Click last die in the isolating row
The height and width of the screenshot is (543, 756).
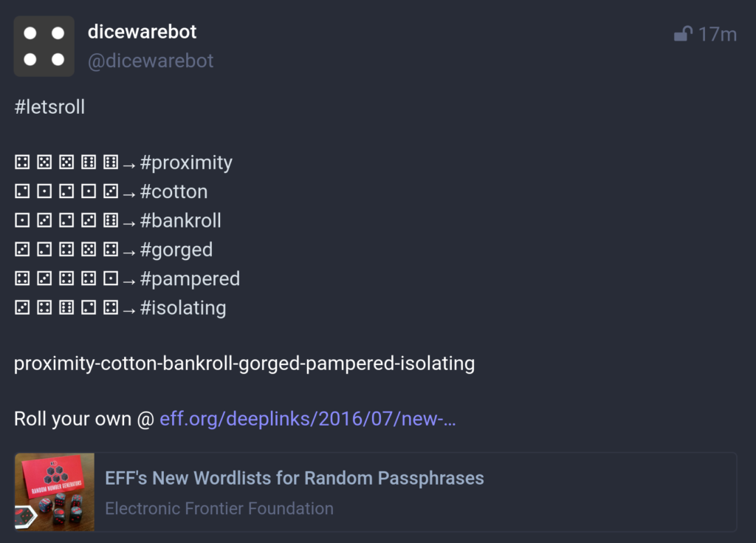111,307
